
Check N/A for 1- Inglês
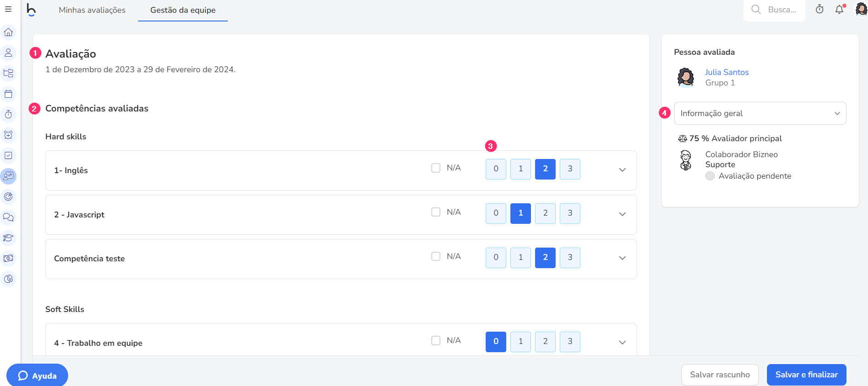coord(436,168)
